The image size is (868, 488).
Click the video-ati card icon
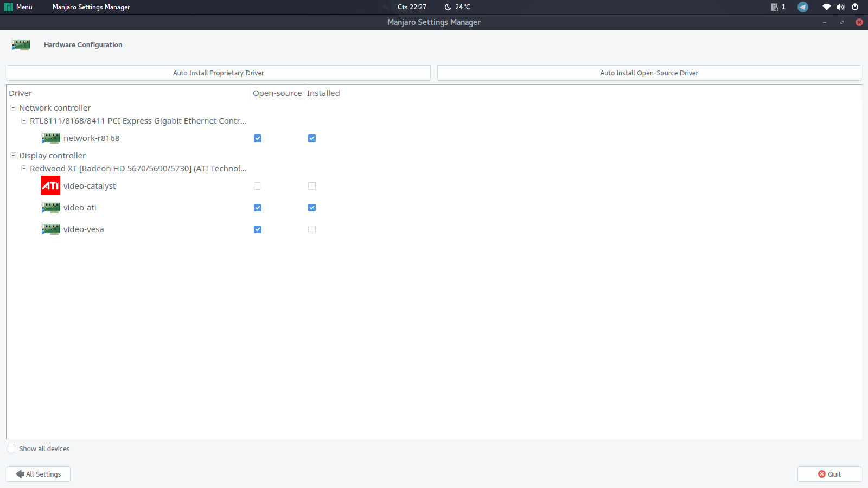(x=51, y=208)
